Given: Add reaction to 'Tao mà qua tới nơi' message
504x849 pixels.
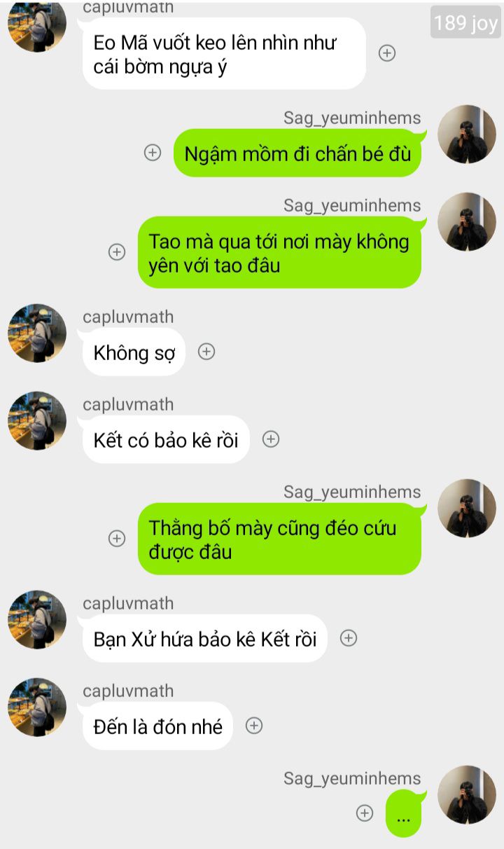Looking at the screenshot, I should coord(117,252).
